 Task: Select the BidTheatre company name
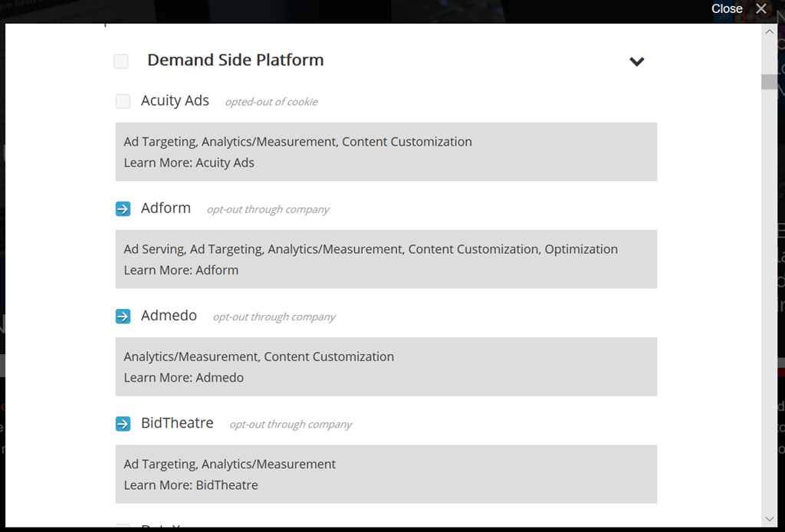coord(177,422)
